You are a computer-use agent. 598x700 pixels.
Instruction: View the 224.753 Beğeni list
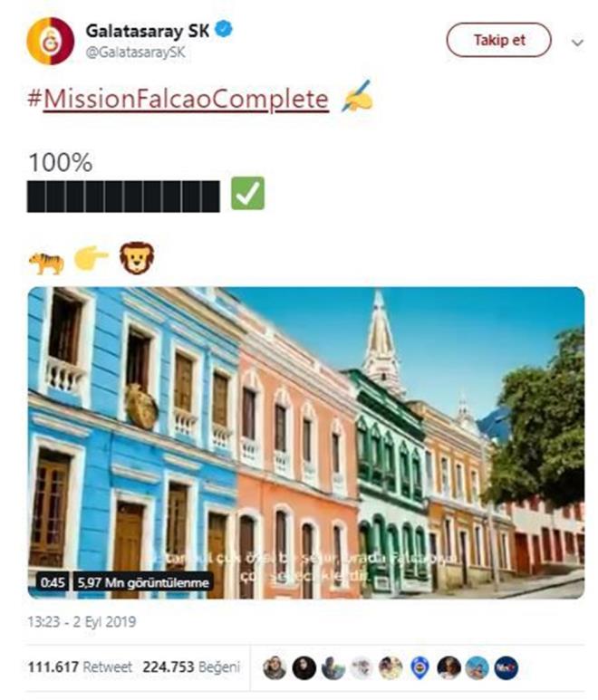pos(191,667)
